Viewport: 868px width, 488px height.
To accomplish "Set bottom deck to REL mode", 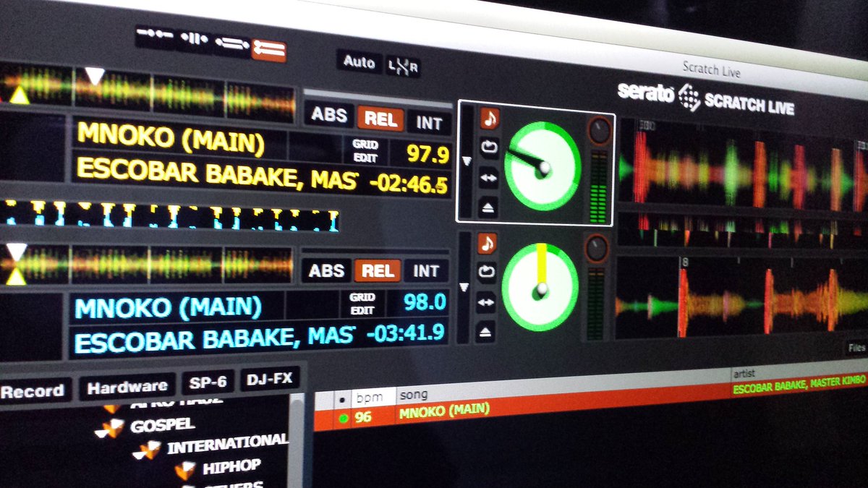I will 378,271.
